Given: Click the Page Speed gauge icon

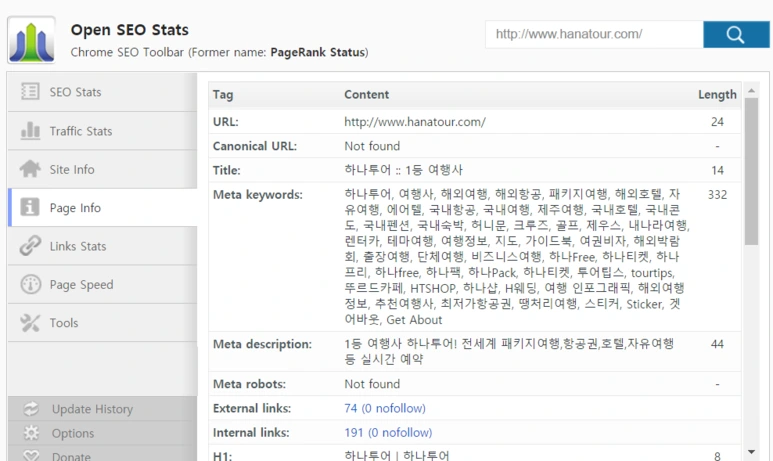Looking at the screenshot, I should [31, 284].
